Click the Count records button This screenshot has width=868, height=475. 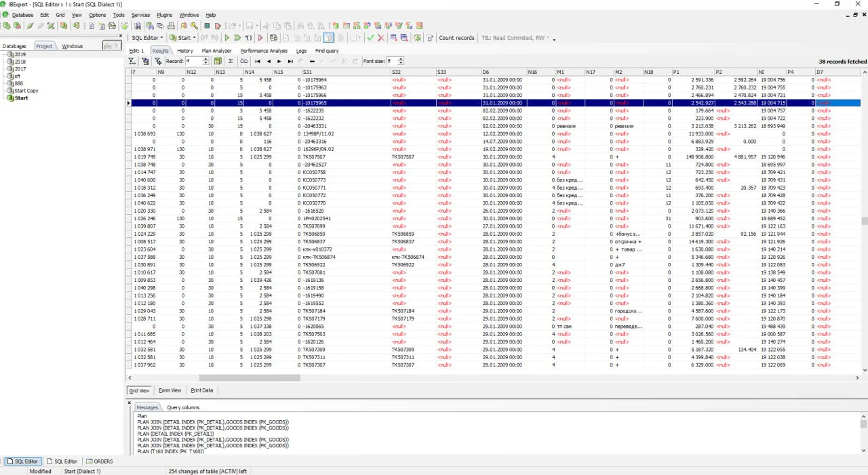click(x=456, y=38)
